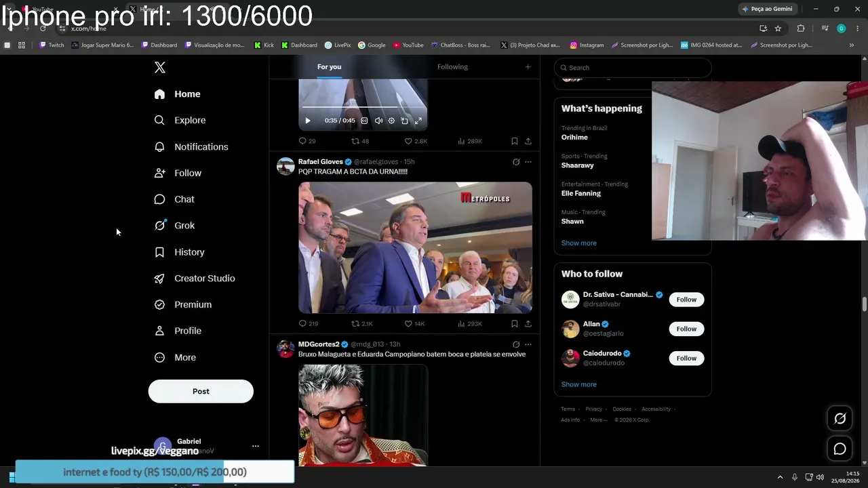The height and width of the screenshot is (488, 868).
Task: Open the floating Grok button
Action: 840,419
